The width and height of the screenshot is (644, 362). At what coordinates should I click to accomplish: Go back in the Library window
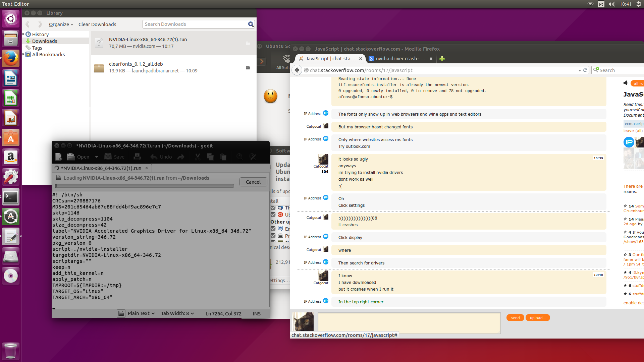point(28,24)
